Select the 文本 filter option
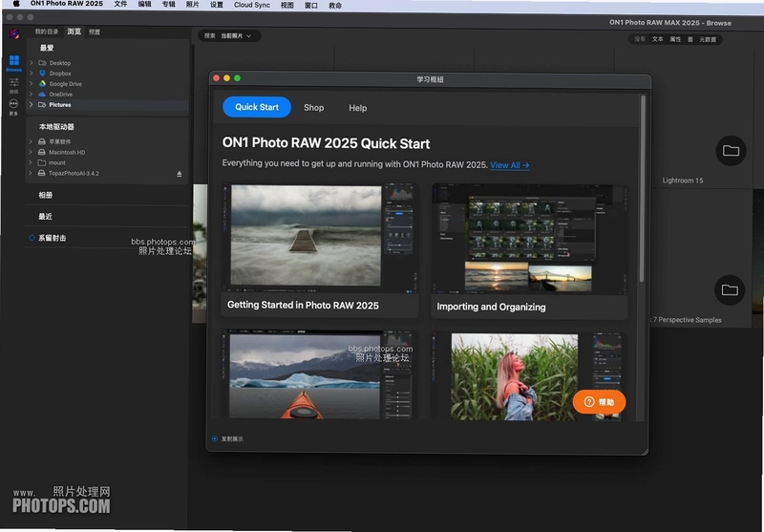The height and width of the screenshot is (532, 764). [x=658, y=39]
